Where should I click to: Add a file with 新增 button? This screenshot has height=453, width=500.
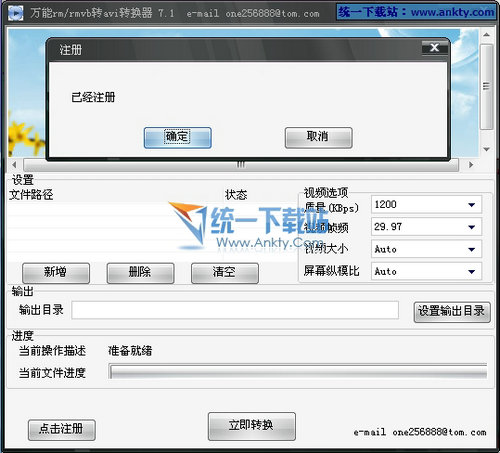[x=56, y=273]
